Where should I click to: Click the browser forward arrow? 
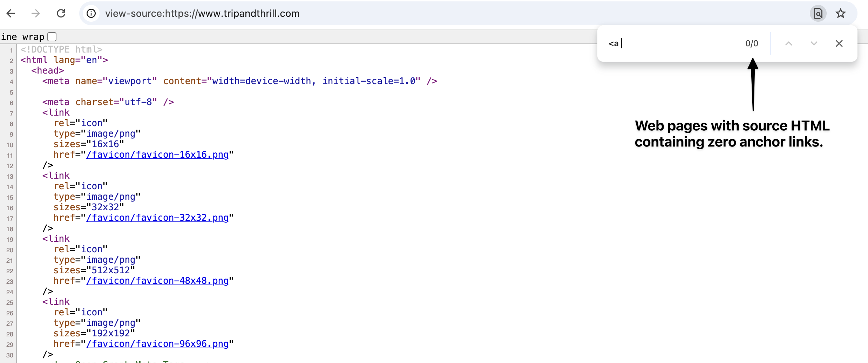click(36, 14)
